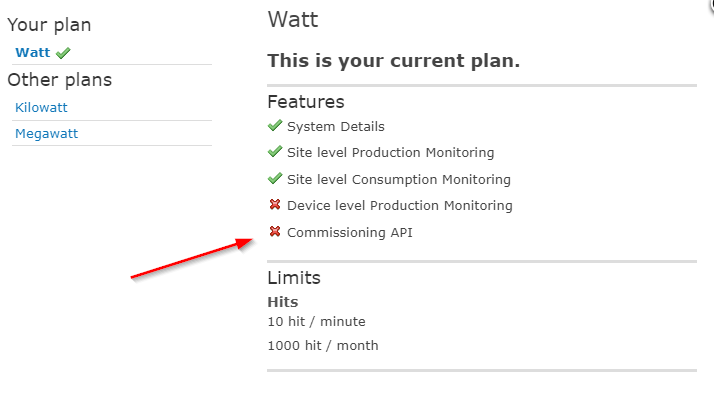Click the '1000 hit / month' limit
The image size is (714, 405).
click(322, 346)
